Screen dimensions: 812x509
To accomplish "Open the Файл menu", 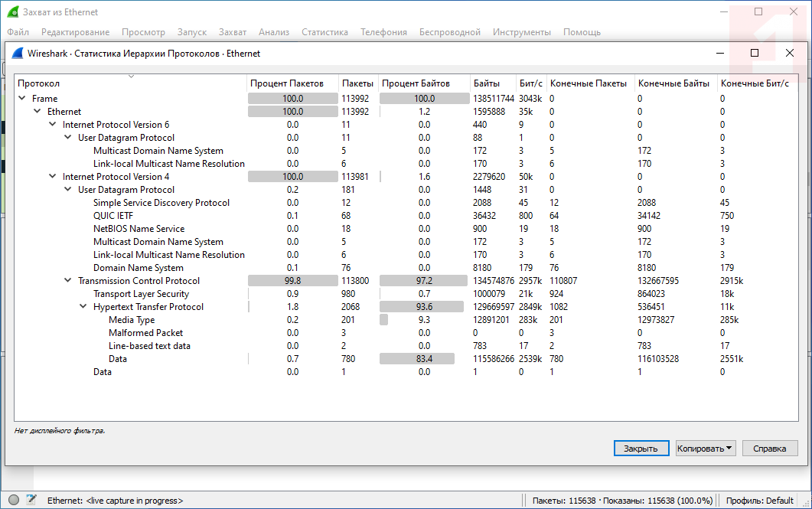I will point(18,32).
